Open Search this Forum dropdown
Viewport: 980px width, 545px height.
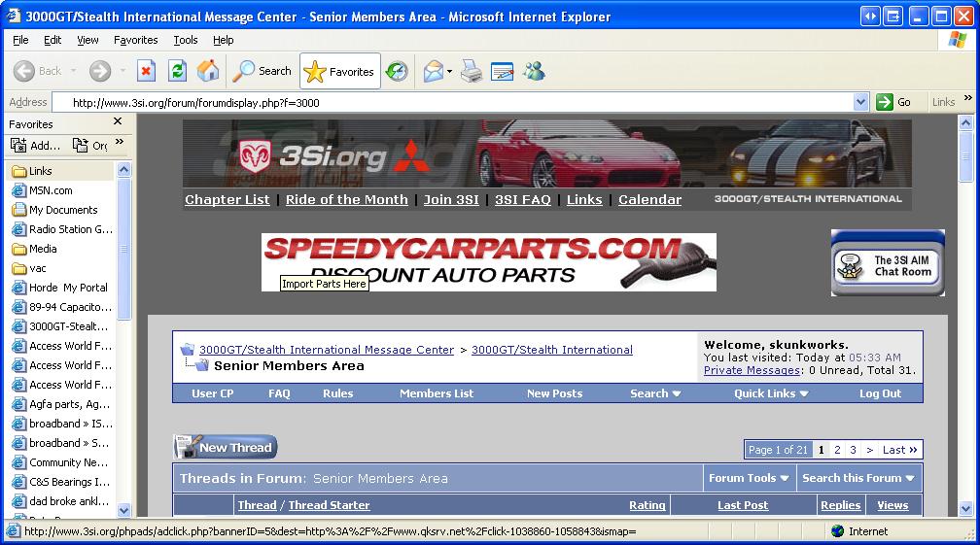click(858, 478)
